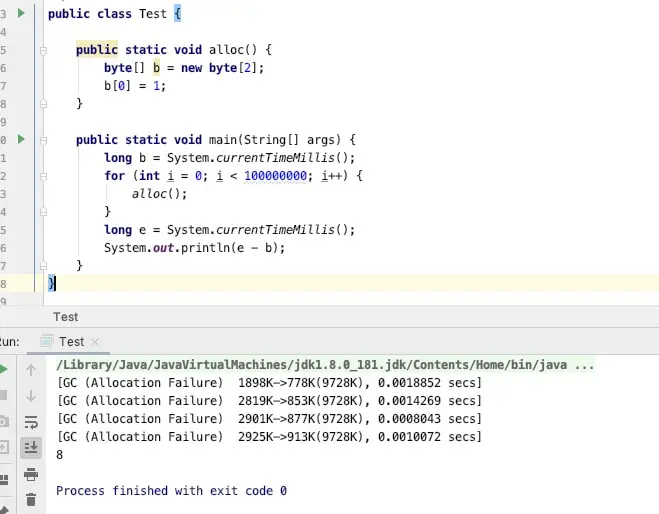Close the Test run tab

tap(95, 342)
